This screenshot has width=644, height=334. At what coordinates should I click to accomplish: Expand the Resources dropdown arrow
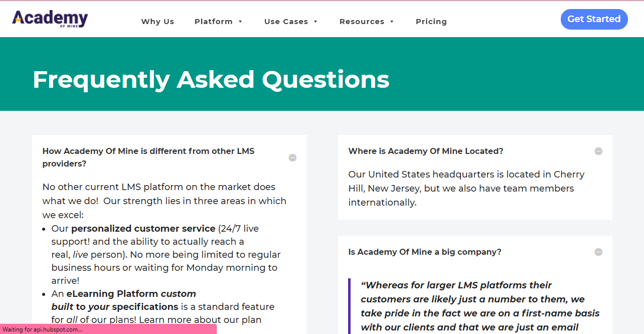392,22
